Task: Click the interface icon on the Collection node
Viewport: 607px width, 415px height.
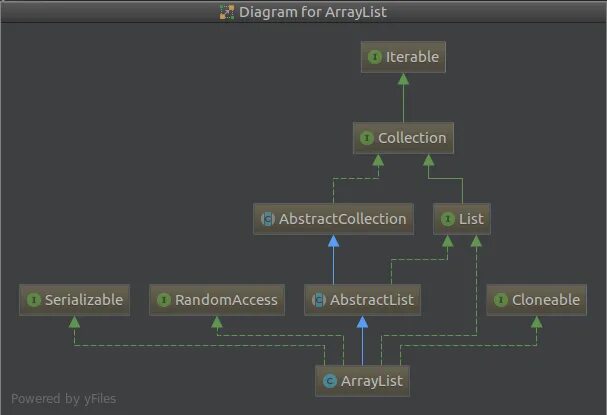Action: (x=367, y=138)
